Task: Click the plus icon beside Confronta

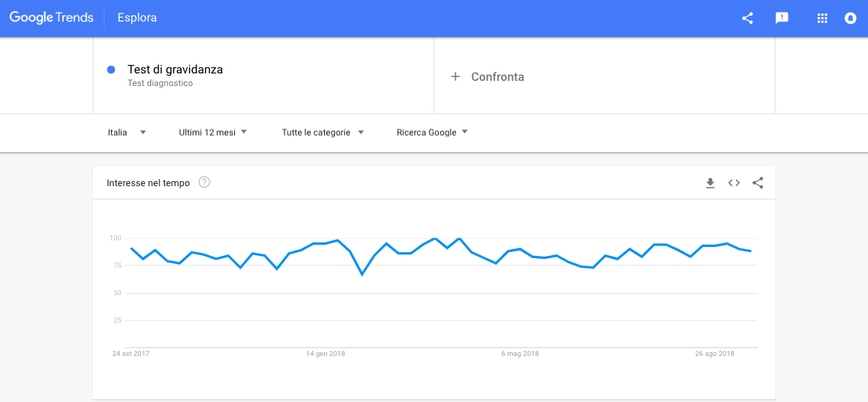Action: pos(456,76)
